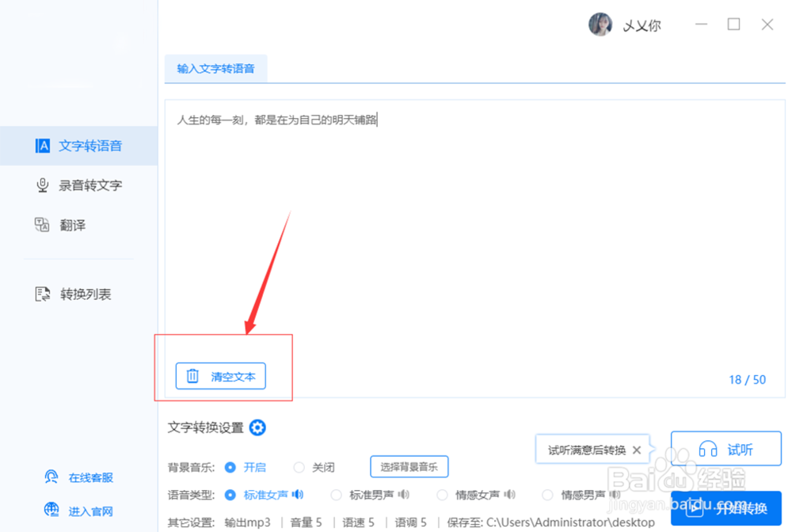The image size is (792, 532).
Task: Click the 试听 headphone preview button
Action: (725, 448)
